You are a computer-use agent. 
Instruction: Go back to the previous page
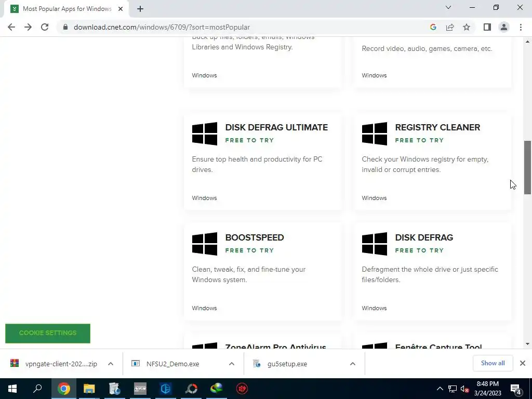[x=11, y=27]
